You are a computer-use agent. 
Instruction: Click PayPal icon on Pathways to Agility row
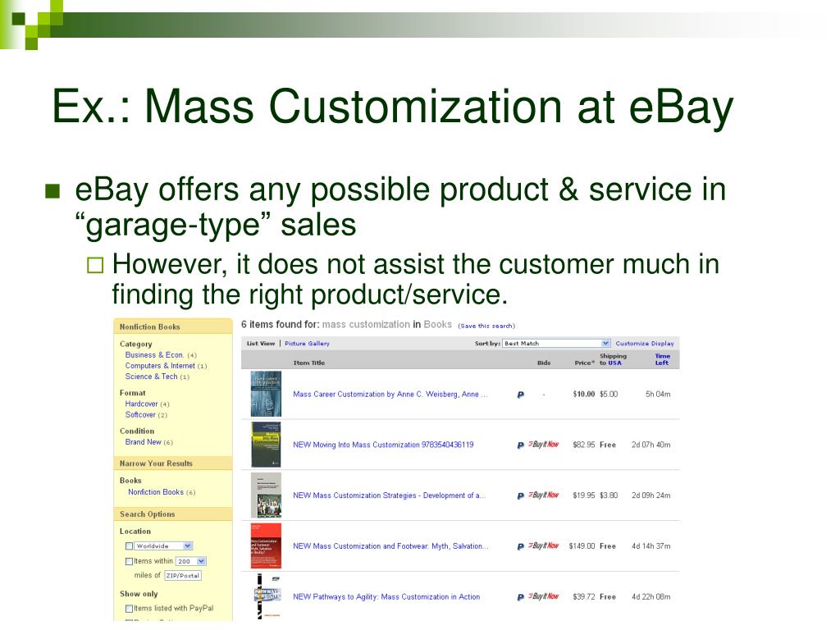click(520, 597)
